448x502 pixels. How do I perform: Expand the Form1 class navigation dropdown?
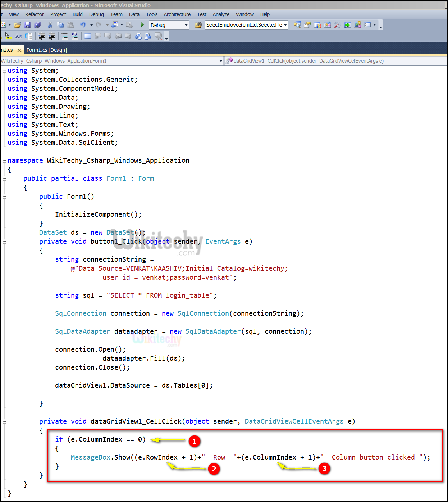tap(221, 61)
